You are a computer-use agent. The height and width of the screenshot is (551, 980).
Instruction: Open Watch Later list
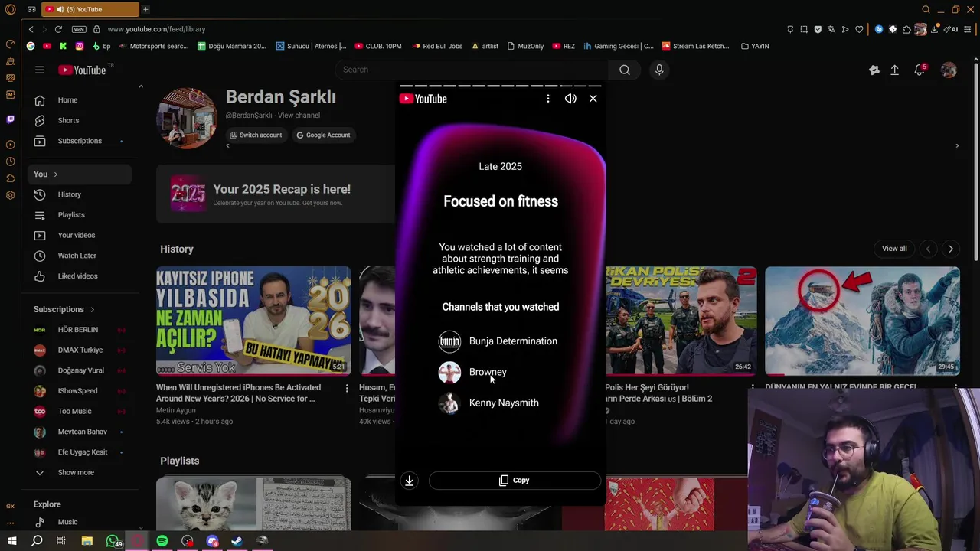click(80, 256)
